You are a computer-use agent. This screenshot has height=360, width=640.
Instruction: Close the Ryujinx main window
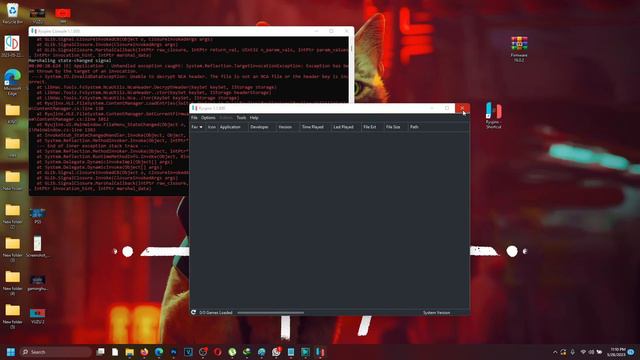click(462, 108)
